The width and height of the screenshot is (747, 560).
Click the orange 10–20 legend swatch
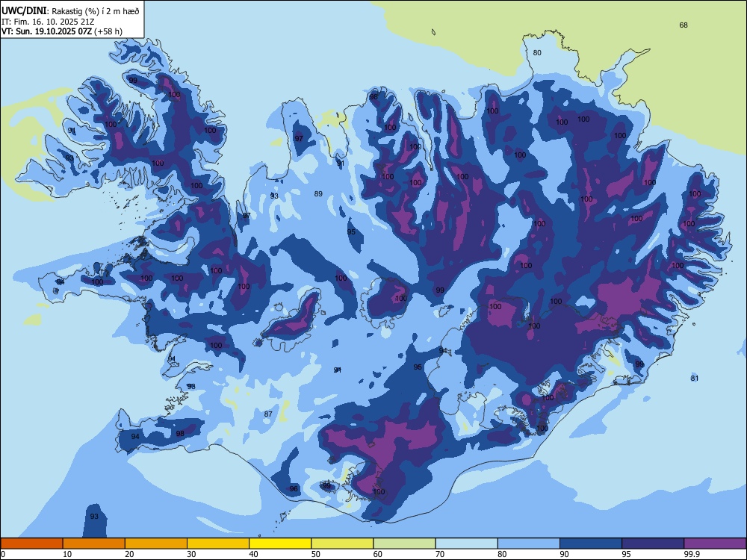click(94, 544)
